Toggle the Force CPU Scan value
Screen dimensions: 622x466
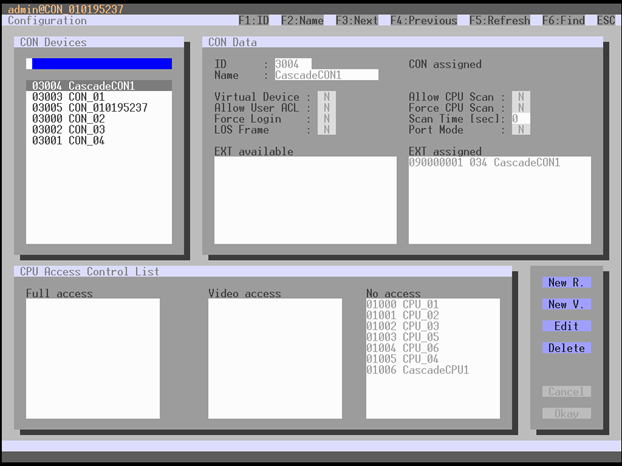(x=521, y=107)
